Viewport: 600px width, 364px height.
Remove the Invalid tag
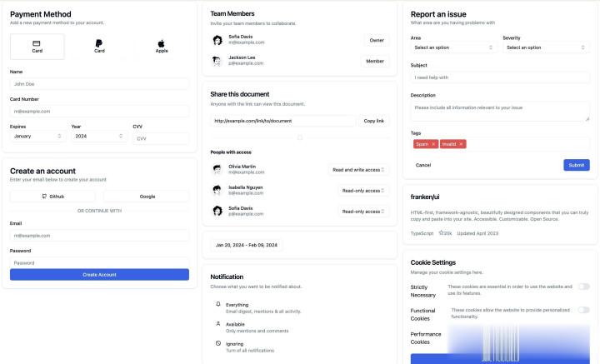[x=461, y=144]
